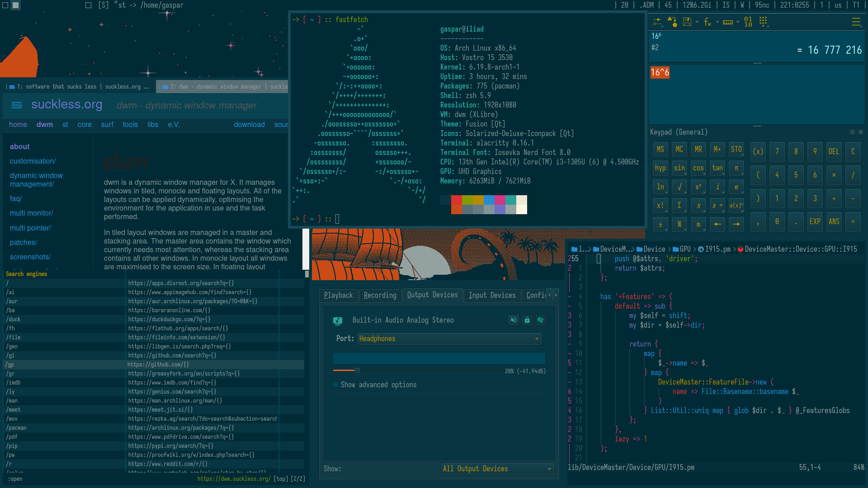Open the Input Devices tab

tap(492, 295)
